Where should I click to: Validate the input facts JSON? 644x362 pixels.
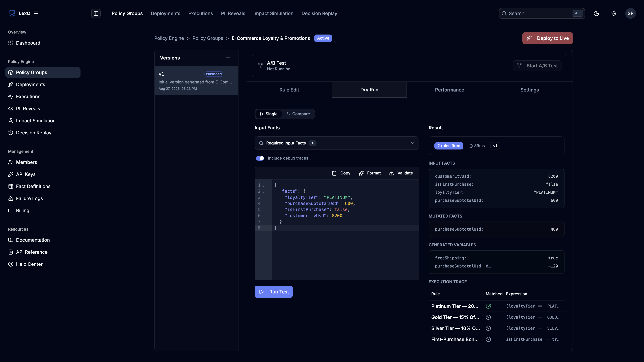(x=401, y=173)
